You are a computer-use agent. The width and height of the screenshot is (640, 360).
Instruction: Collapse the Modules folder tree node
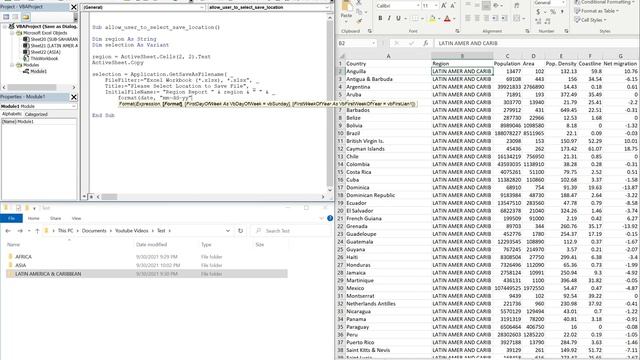click(x=12, y=65)
